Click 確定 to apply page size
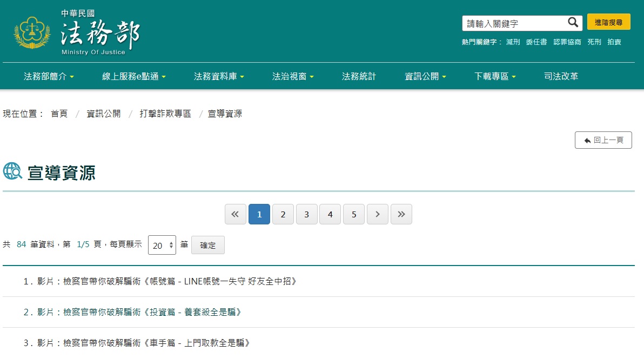This screenshot has height=358, width=644. tap(207, 245)
